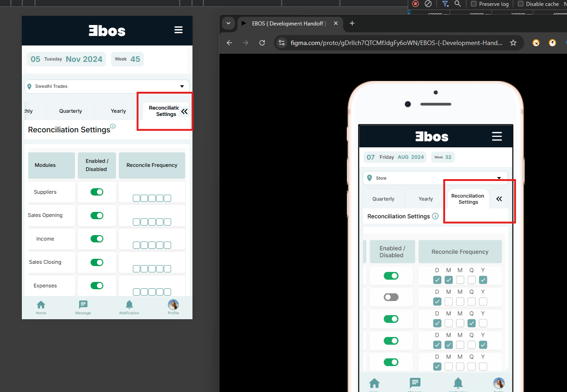Screen dimensions: 567x392
Task: Click the Ebos logo in the left app header
Action: 107,30
